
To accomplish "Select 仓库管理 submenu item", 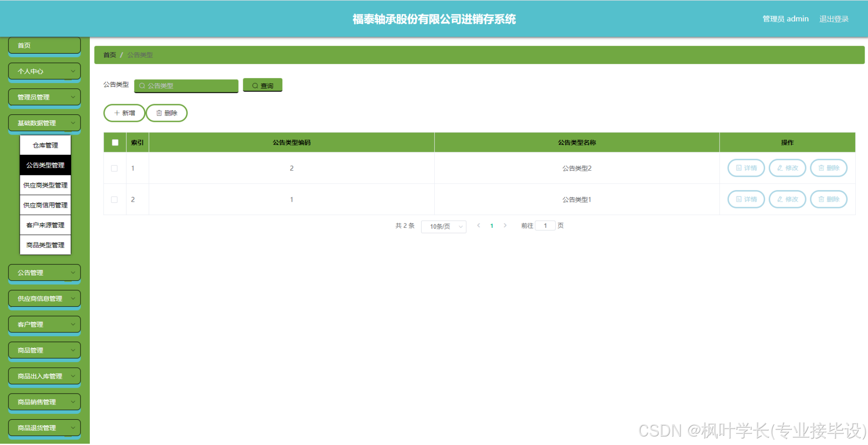I will [x=46, y=146].
